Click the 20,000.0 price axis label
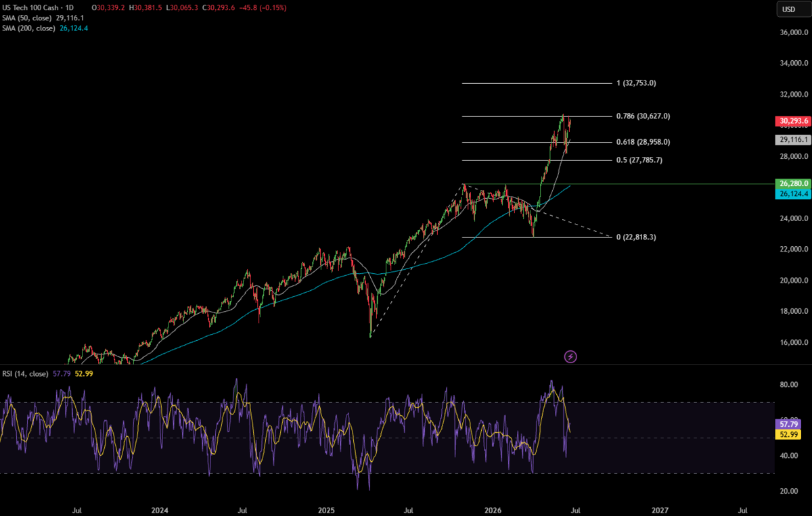Viewport: 812px width, 516px height. [x=793, y=281]
